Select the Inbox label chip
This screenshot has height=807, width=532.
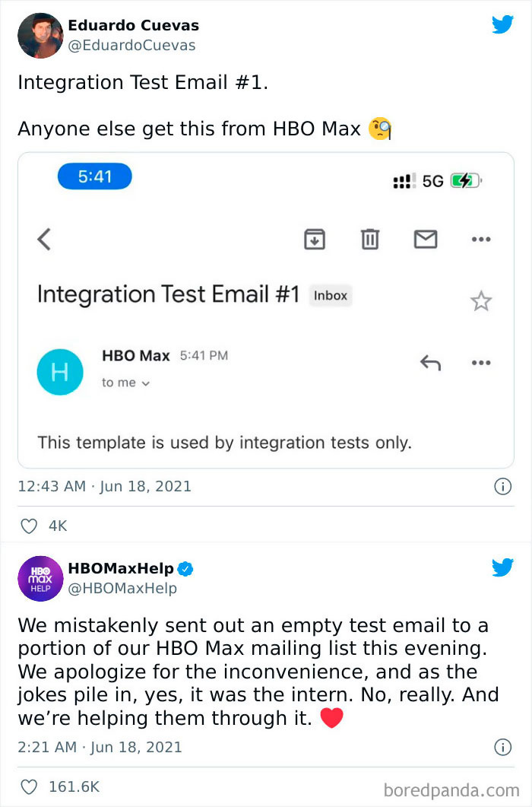pos(331,296)
